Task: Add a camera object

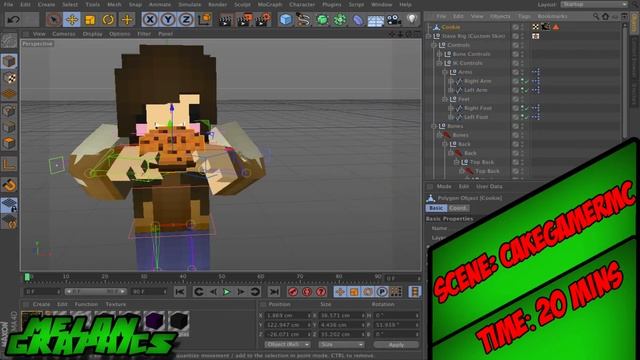Action: pos(394,19)
